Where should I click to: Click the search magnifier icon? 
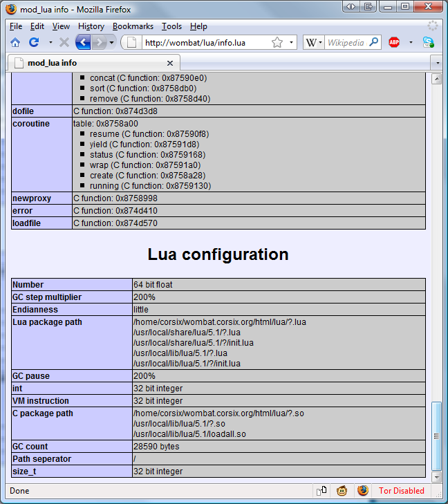click(x=374, y=42)
